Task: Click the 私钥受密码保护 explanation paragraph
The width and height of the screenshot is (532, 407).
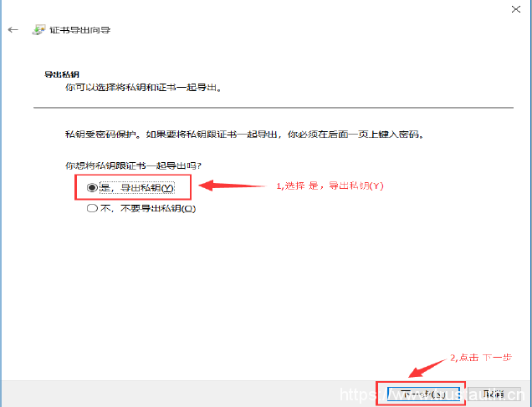Action: (244, 135)
